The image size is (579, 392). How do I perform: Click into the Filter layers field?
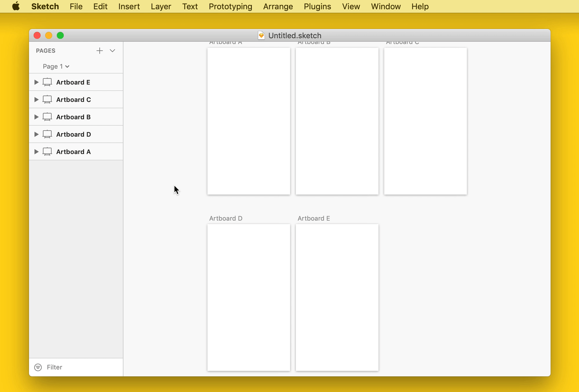click(x=81, y=367)
